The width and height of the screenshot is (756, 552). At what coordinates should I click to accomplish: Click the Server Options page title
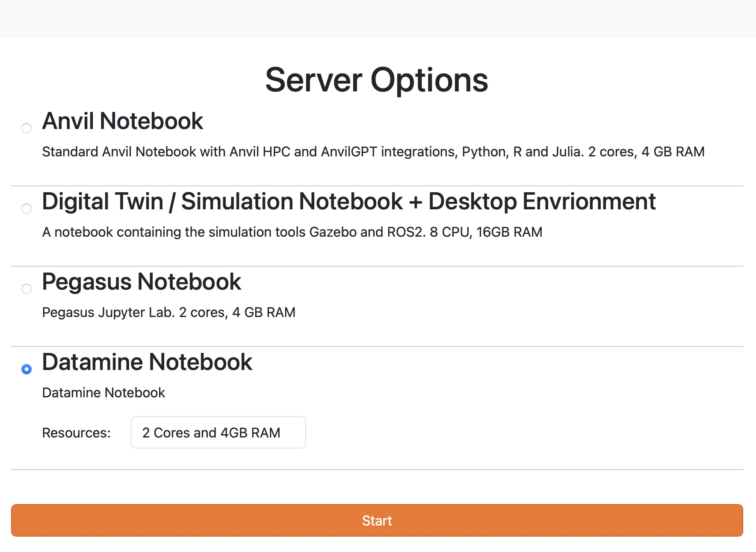click(x=377, y=79)
